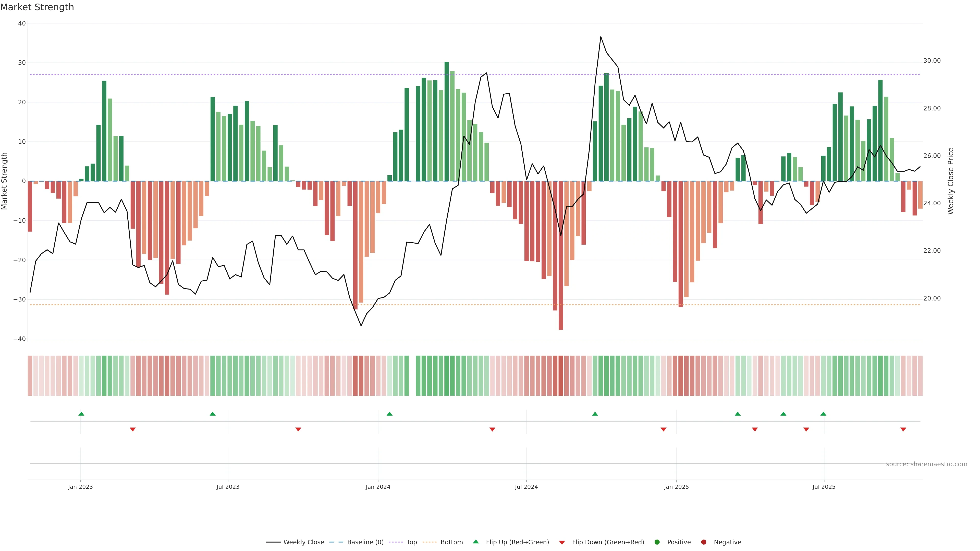The height and width of the screenshot is (551, 980).
Task: Click the Positive green circle legend icon
Action: 657,542
